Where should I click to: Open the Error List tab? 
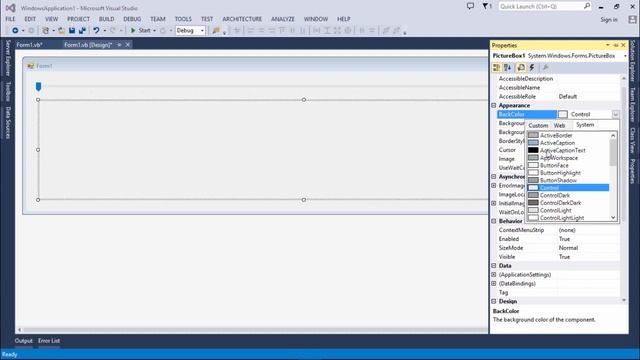[x=49, y=341]
